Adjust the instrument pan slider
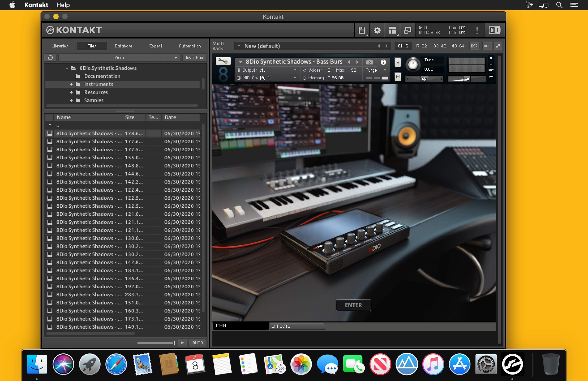Image resolution: width=588 pixels, height=381 pixels. (x=424, y=79)
